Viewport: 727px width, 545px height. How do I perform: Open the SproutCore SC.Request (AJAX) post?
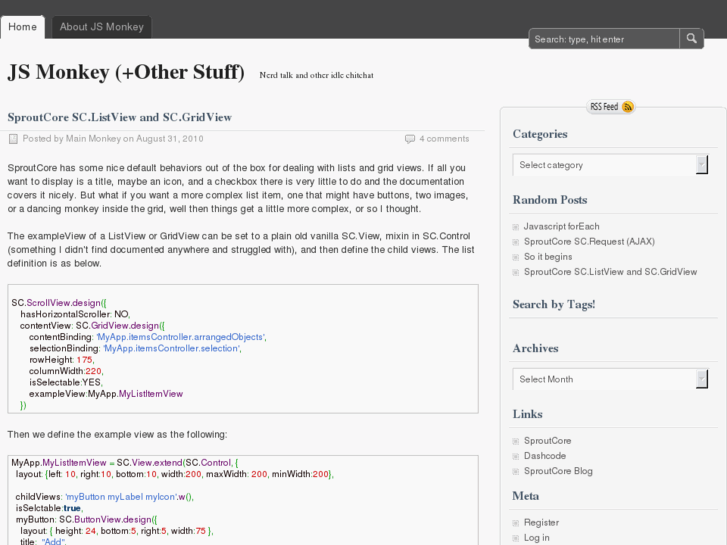tap(588, 242)
